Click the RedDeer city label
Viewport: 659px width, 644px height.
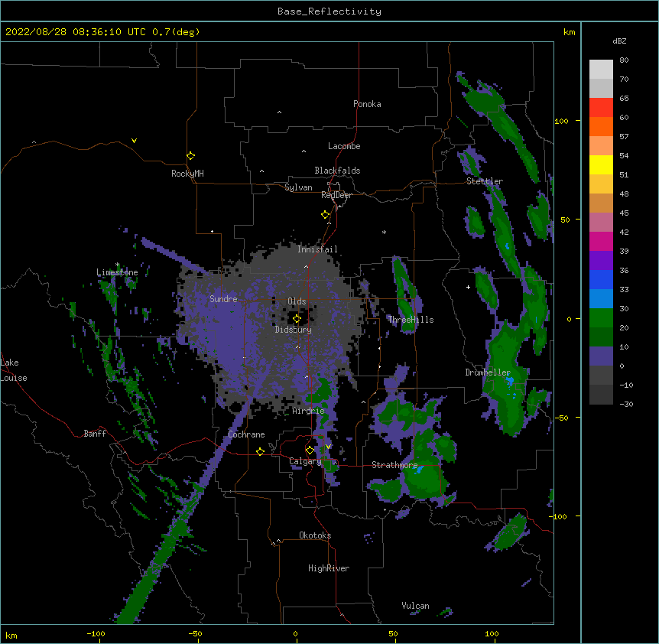[336, 195]
